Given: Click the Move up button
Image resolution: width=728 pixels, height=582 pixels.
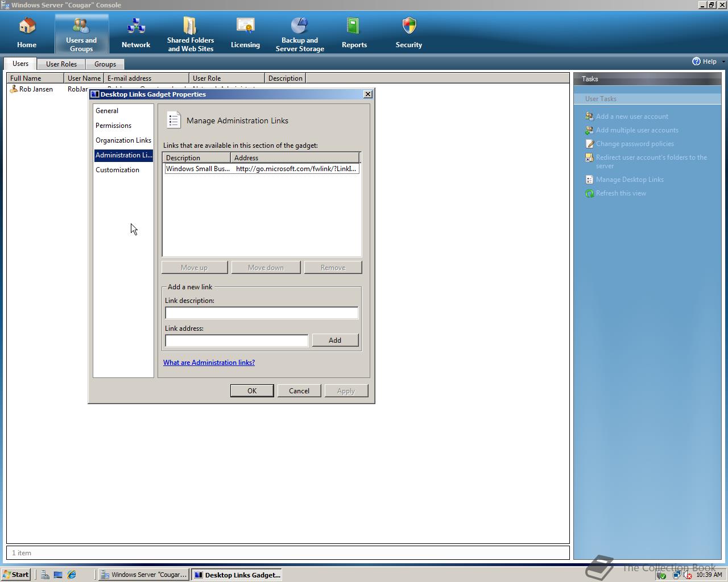Looking at the screenshot, I should tap(195, 268).
